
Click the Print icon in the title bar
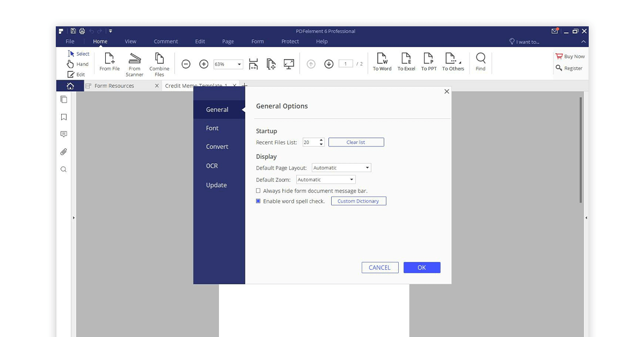click(82, 31)
